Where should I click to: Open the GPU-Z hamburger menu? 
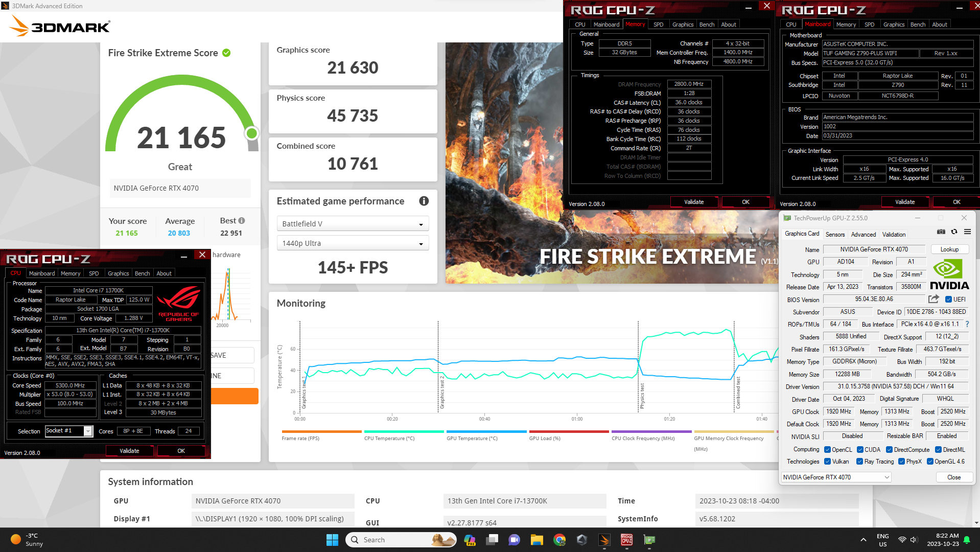(967, 232)
